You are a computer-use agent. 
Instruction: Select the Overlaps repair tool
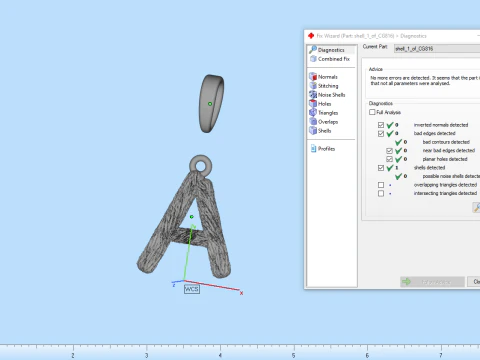[x=324, y=122]
